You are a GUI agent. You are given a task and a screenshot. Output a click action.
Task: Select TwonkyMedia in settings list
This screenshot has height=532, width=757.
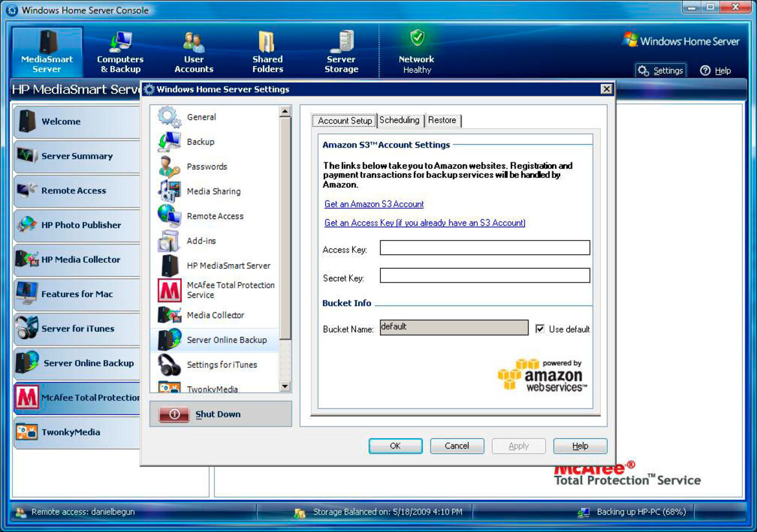pyautogui.click(x=215, y=386)
